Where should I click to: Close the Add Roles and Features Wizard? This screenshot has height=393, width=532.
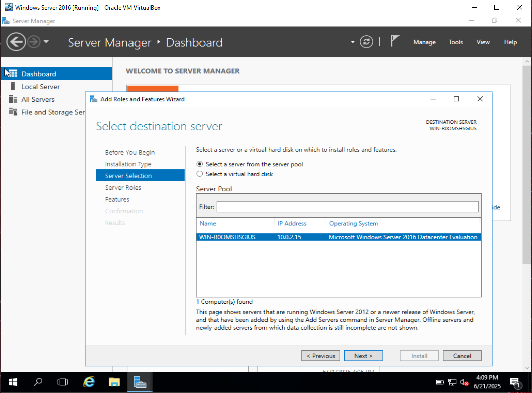pos(480,99)
